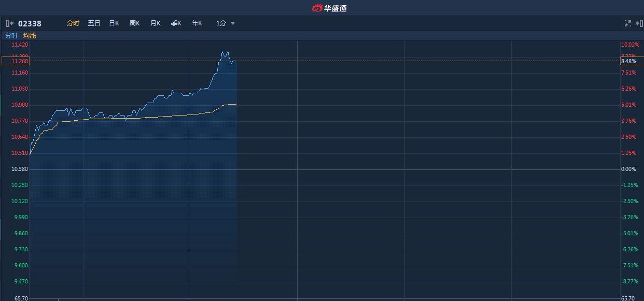The height and width of the screenshot is (301, 644).
Task: Click the fullscreen expand chart icon
Action: click(627, 23)
